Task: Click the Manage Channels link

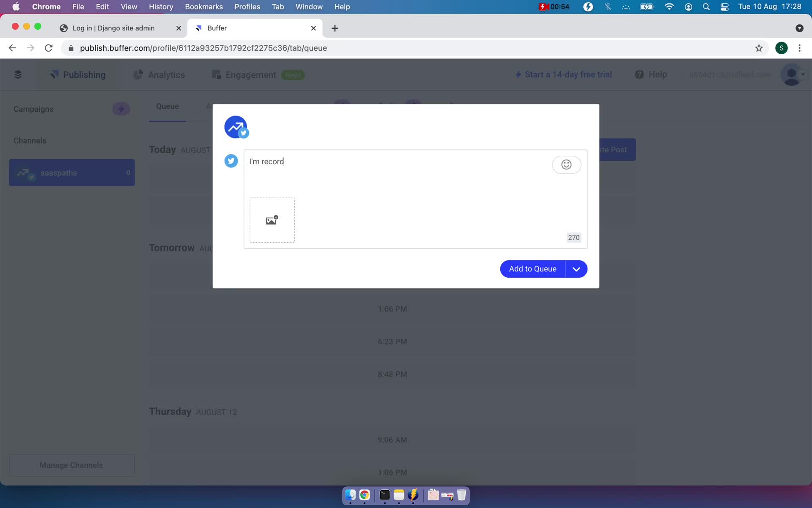Action: (x=71, y=465)
